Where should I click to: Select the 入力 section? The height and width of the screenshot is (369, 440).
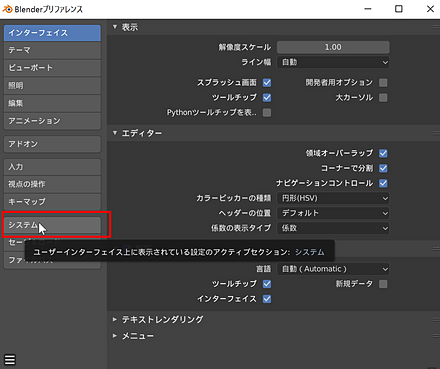[52, 167]
